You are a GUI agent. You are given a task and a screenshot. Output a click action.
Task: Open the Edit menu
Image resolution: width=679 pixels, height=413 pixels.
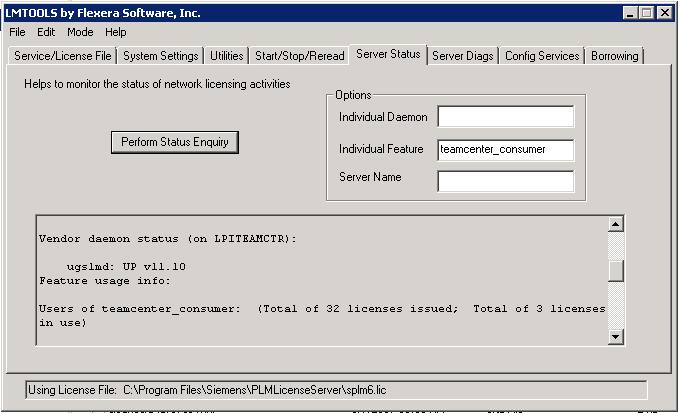tap(46, 32)
